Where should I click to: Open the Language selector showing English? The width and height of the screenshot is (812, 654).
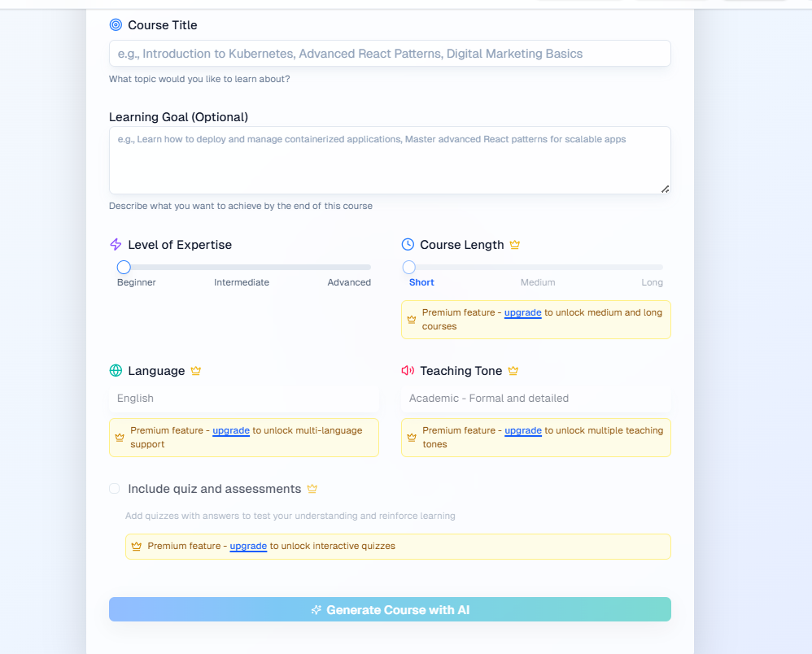point(243,398)
